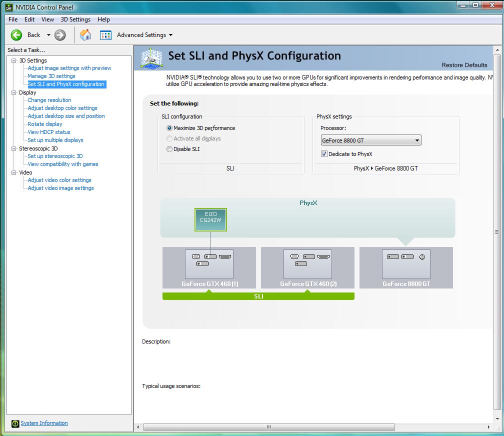This screenshot has height=436, width=504.
Task: Open the File menu
Action: tap(13, 19)
